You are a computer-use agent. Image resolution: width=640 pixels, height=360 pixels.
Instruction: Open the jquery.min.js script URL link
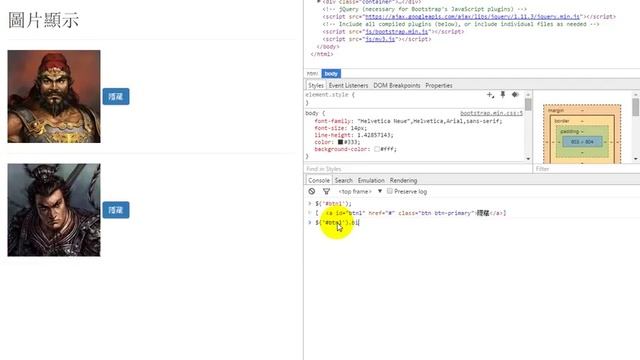click(x=472, y=17)
